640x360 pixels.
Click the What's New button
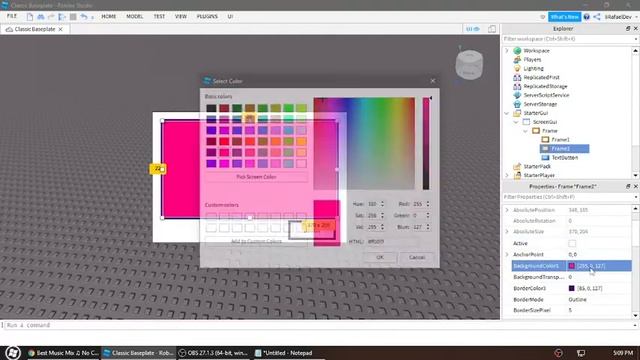click(x=564, y=17)
